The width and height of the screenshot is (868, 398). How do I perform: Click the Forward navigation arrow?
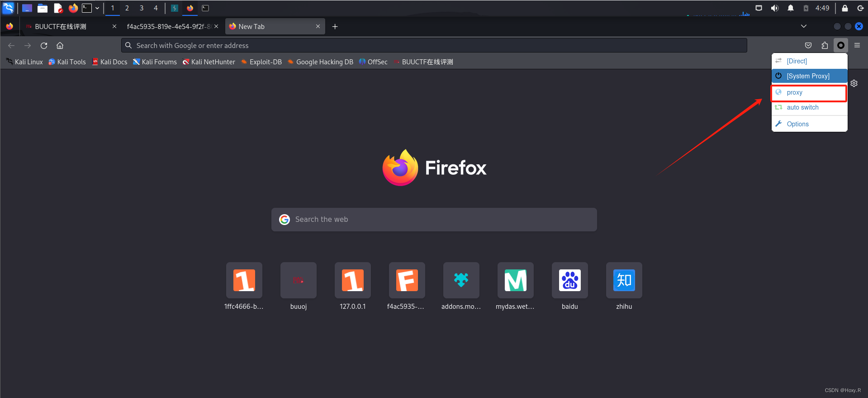click(x=28, y=45)
